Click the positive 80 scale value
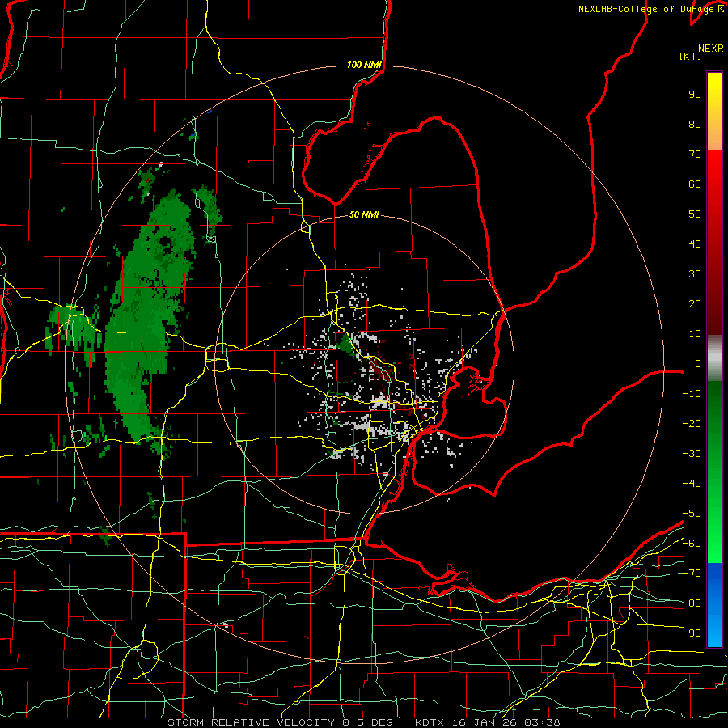Image resolution: width=728 pixels, height=728 pixels. (x=695, y=125)
